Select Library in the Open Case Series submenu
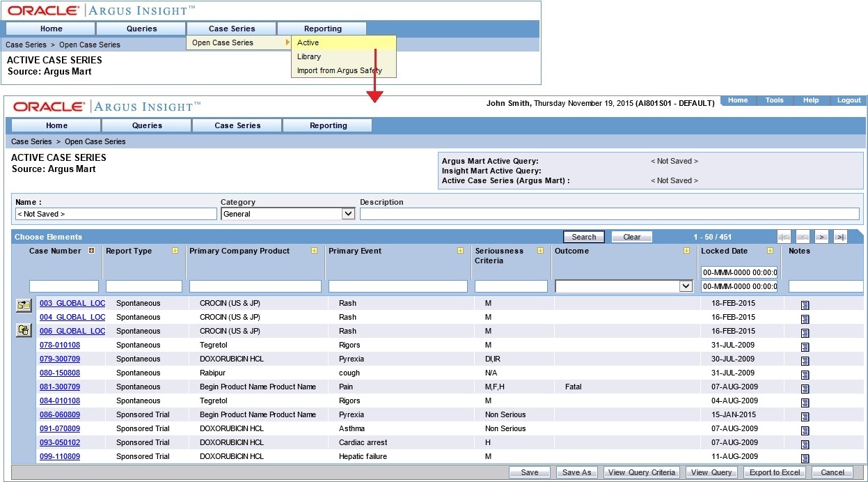Viewport: 868px width, 482px height. coord(344,56)
